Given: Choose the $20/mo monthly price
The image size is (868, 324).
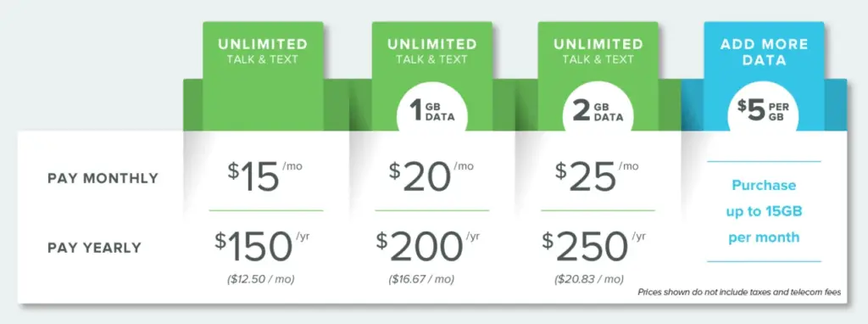Looking at the screenshot, I should (x=431, y=175).
